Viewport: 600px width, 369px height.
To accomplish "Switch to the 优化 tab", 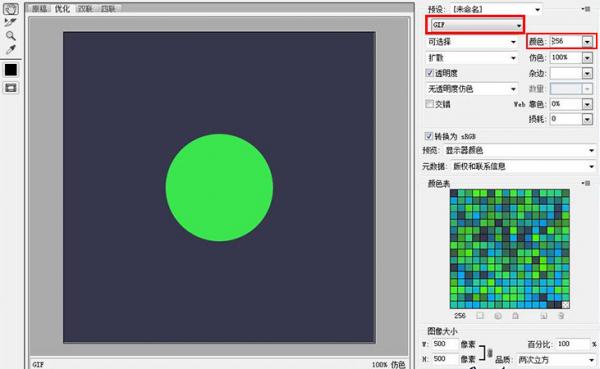I will pos(62,9).
